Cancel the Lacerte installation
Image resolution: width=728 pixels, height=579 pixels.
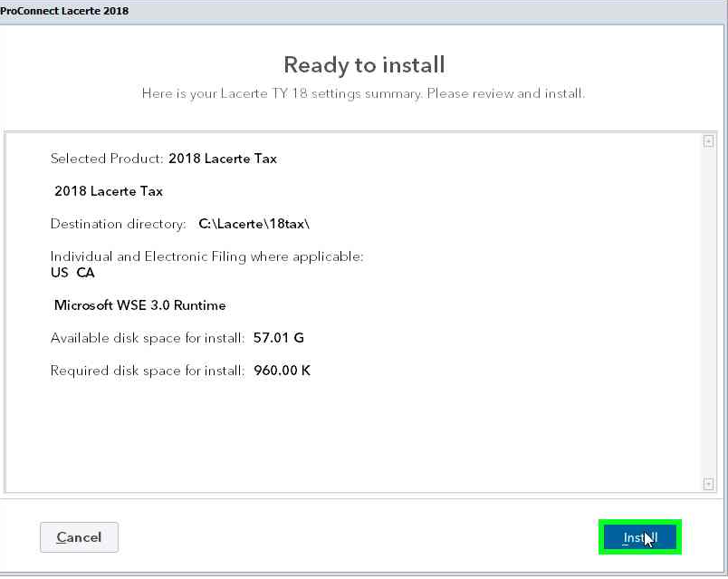(79, 537)
